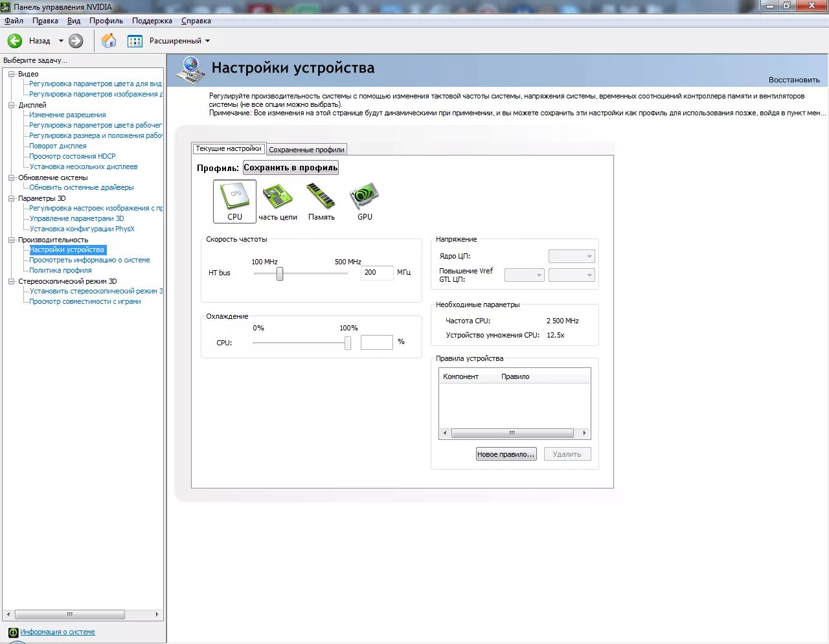
Task: Select Изменение разрешения tree item
Action: pyautogui.click(x=67, y=115)
